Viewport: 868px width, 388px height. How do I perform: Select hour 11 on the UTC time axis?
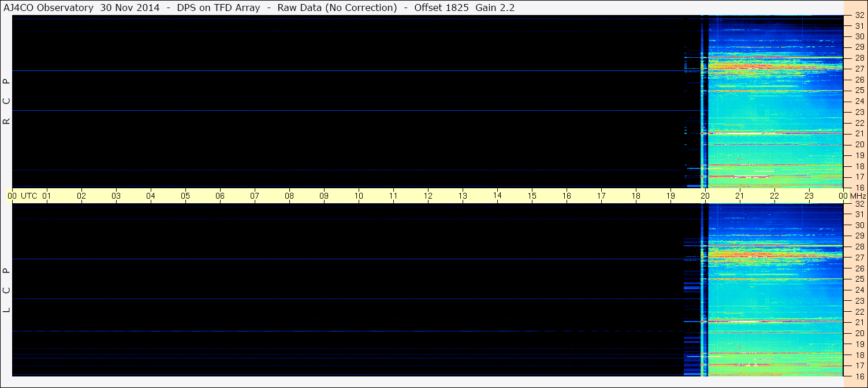(393, 196)
